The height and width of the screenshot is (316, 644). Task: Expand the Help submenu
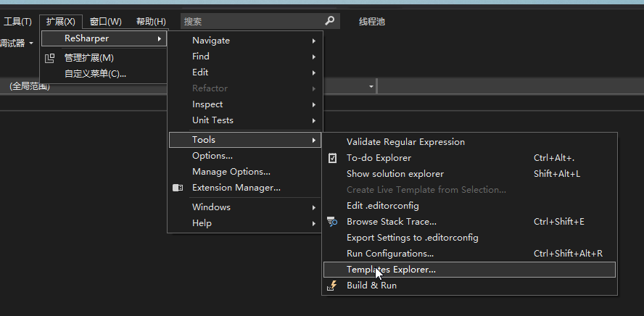pos(245,223)
